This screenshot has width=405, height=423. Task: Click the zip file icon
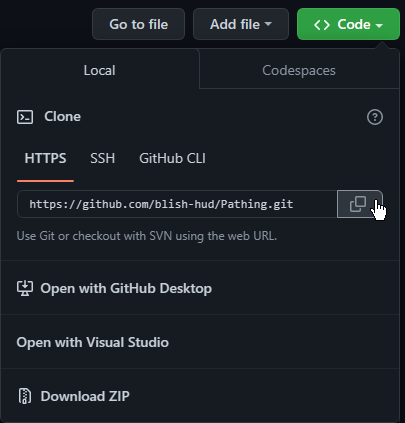(25, 396)
